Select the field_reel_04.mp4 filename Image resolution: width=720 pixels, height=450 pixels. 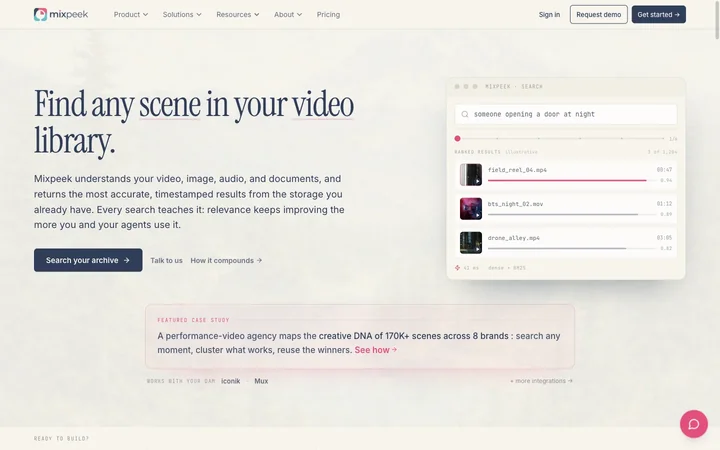(517, 170)
